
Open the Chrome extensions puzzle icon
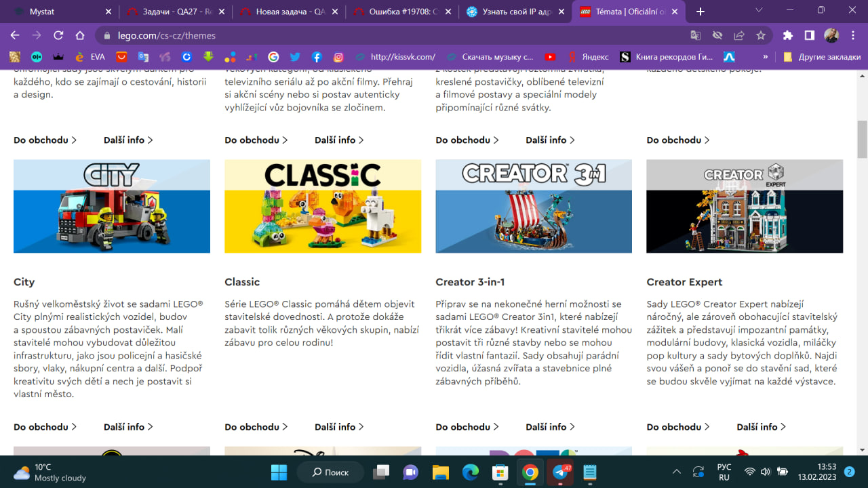point(787,35)
